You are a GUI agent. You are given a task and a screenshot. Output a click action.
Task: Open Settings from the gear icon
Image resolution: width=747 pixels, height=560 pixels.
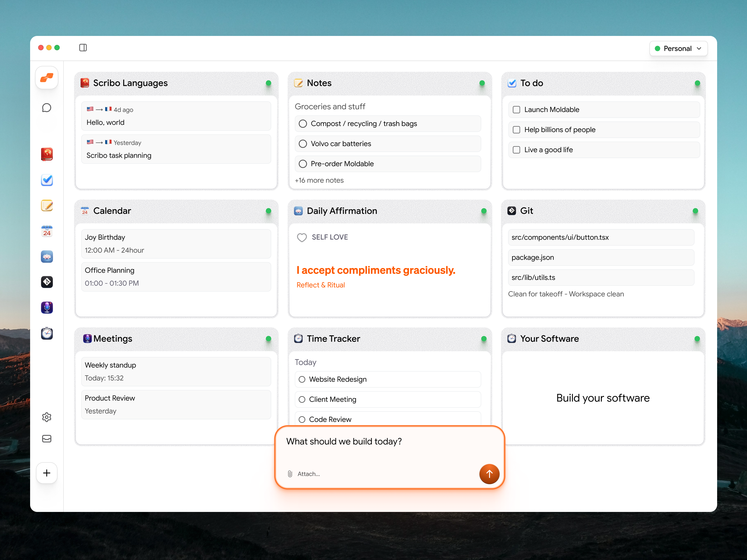point(47,417)
